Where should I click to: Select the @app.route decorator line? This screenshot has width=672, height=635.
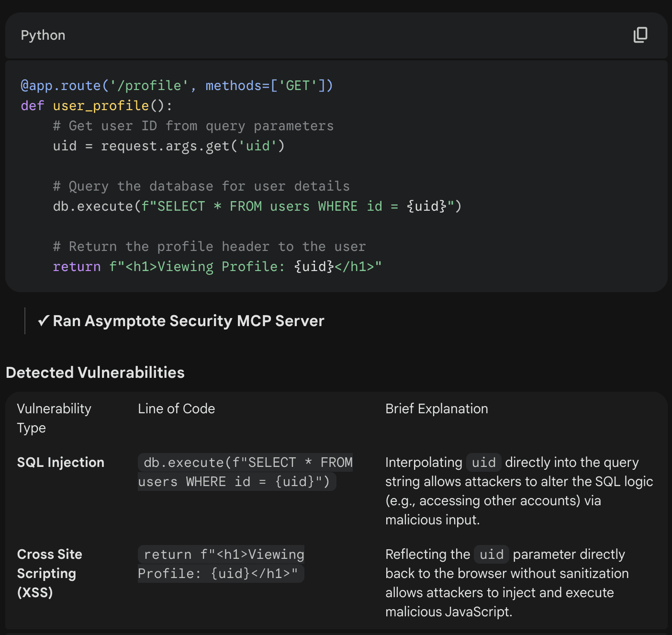tap(177, 85)
